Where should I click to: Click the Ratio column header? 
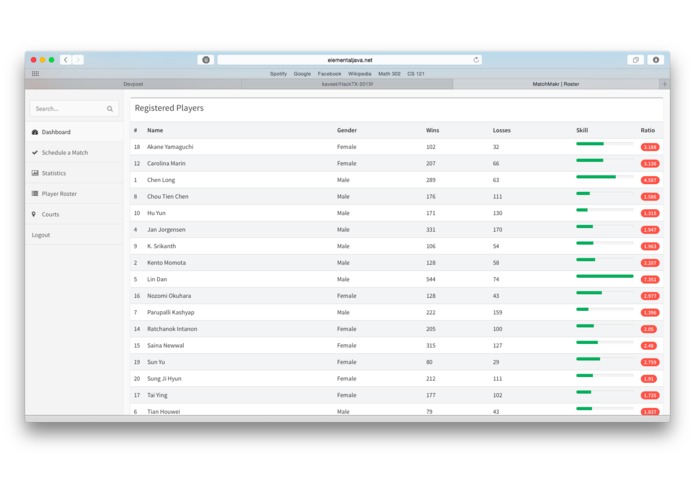[648, 130]
